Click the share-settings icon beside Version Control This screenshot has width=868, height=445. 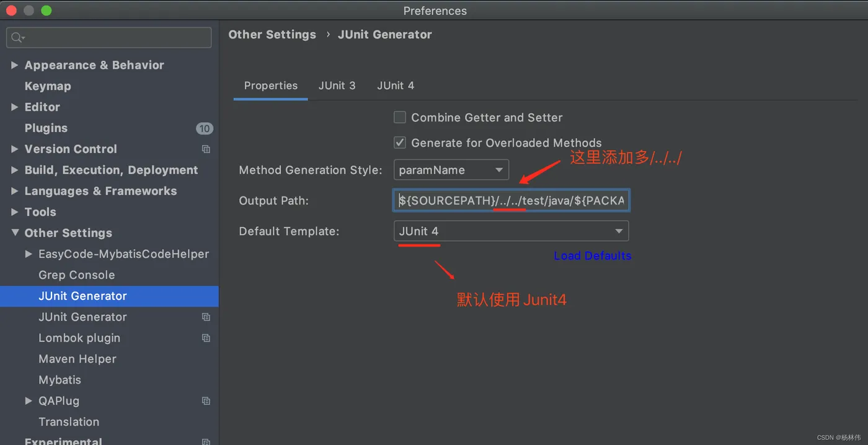(206, 149)
